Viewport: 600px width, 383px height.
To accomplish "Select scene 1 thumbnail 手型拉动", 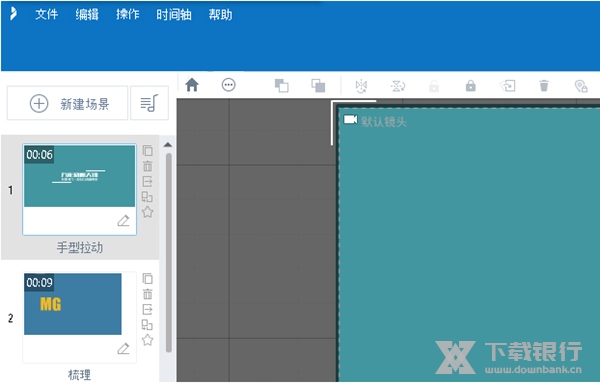I will [x=80, y=176].
